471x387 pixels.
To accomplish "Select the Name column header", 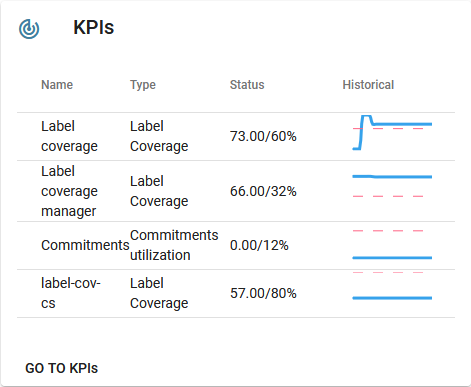I will pyautogui.click(x=57, y=85).
